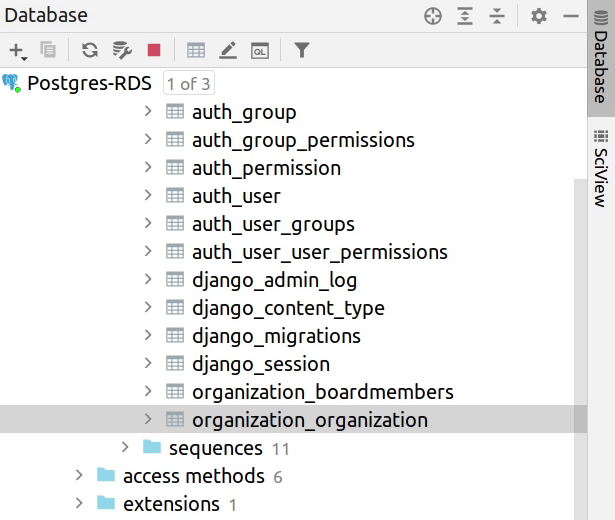
Task: Click the Scroll from Editor target icon
Action: 432,16
